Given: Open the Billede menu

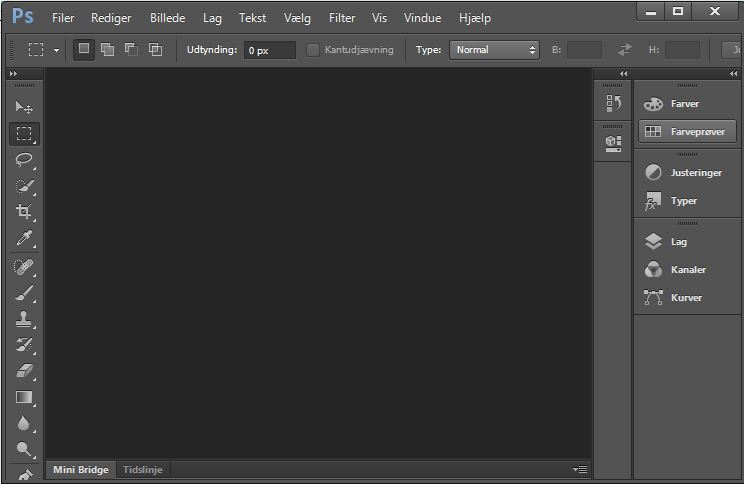Looking at the screenshot, I should (167, 18).
